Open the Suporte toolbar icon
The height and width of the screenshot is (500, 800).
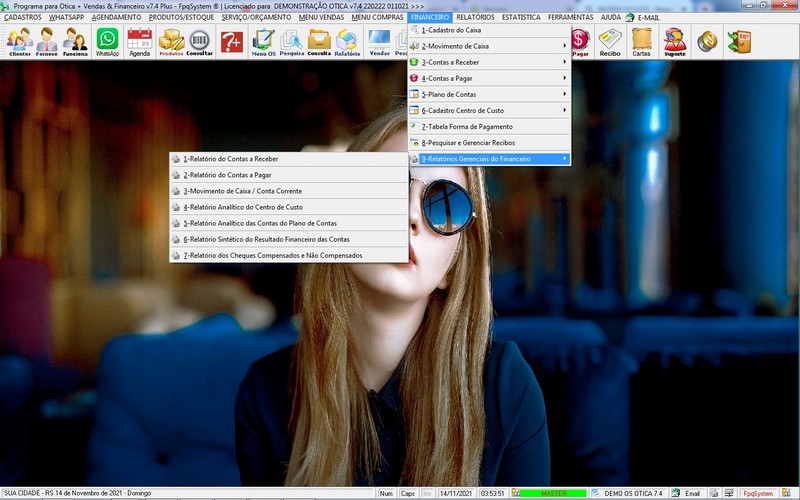click(675, 42)
